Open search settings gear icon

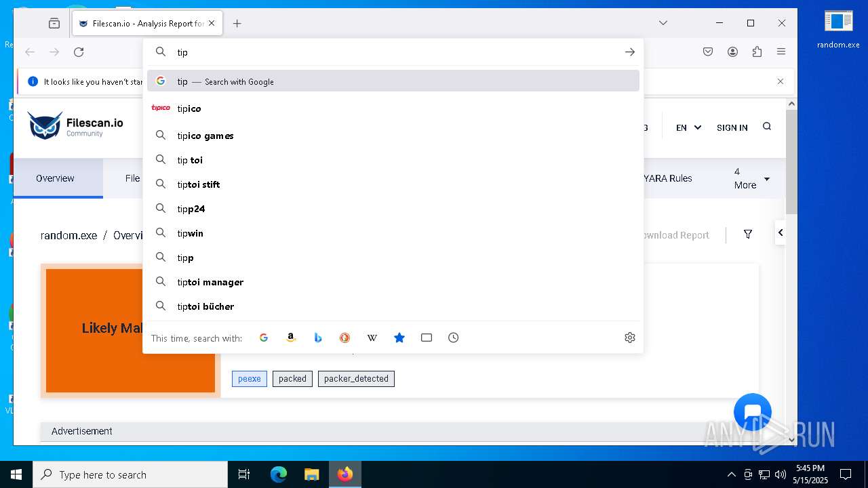pos(630,338)
